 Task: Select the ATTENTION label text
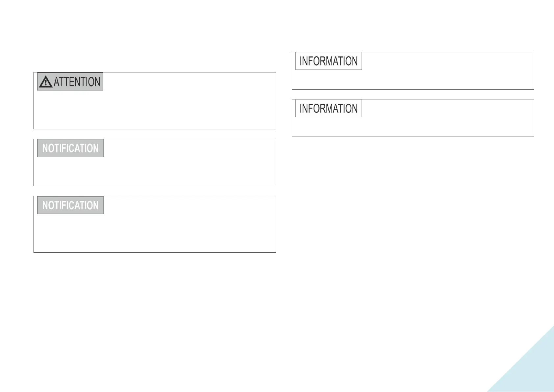coord(77,82)
